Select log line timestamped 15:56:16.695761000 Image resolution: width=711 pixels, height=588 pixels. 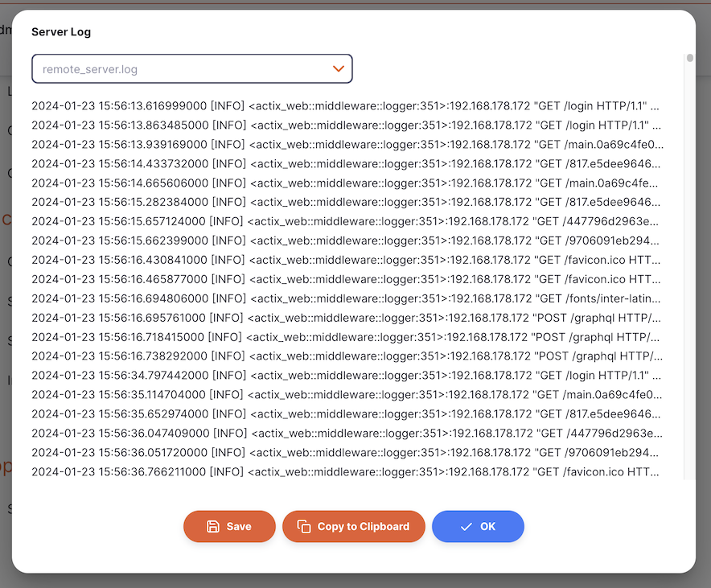pyautogui.click(x=347, y=318)
